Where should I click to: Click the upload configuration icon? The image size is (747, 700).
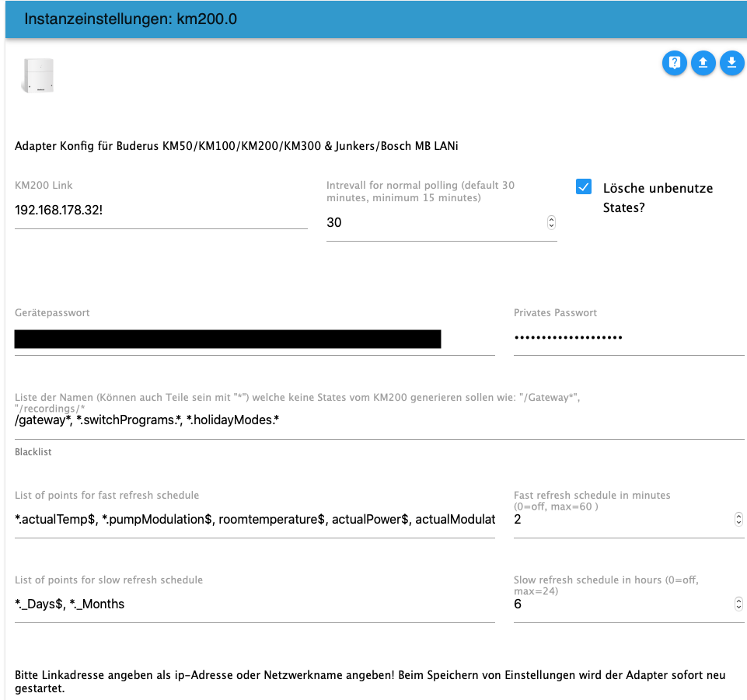[x=703, y=63]
